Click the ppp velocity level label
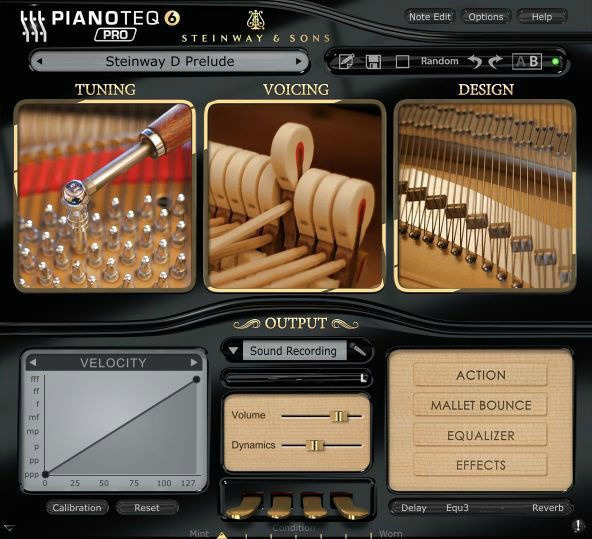Viewport: 592px width, 539px height. (x=32, y=475)
